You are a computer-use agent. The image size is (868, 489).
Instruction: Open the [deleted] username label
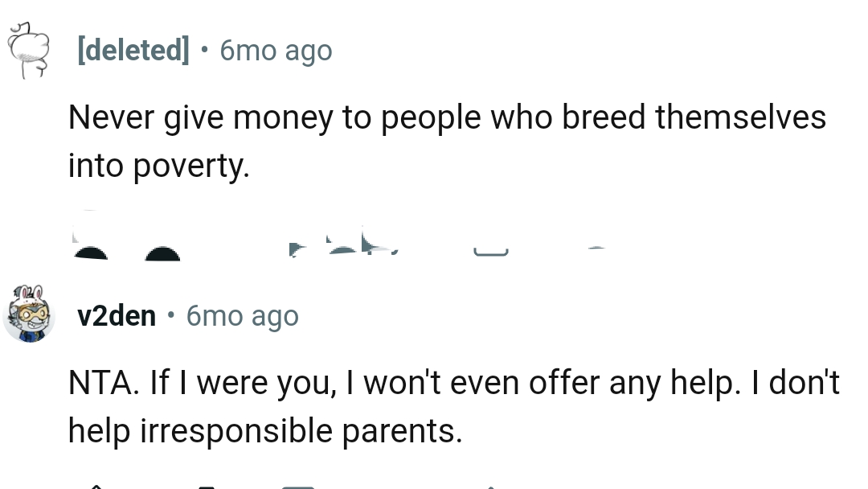point(133,50)
